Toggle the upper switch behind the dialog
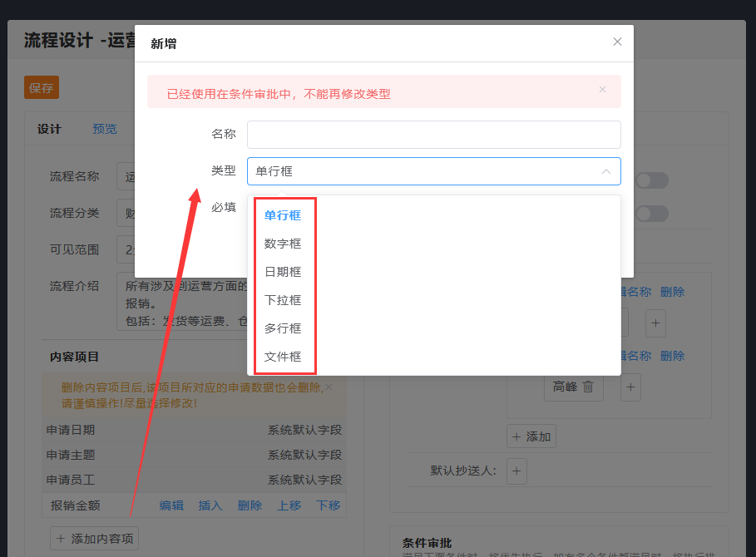The image size is (756, 557). (x=652, y=180)
